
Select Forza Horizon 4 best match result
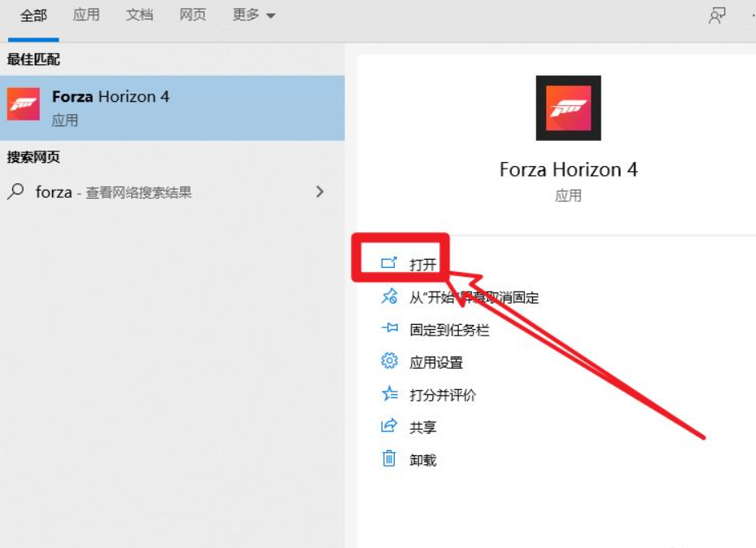coord(173,108)
